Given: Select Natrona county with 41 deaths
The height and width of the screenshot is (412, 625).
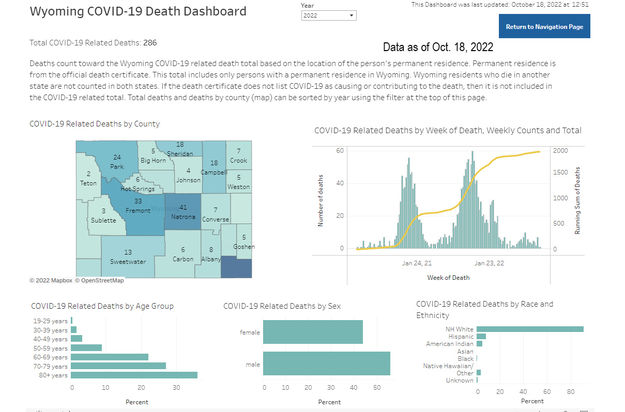Looking at the screenshot, I should point(183,212).
